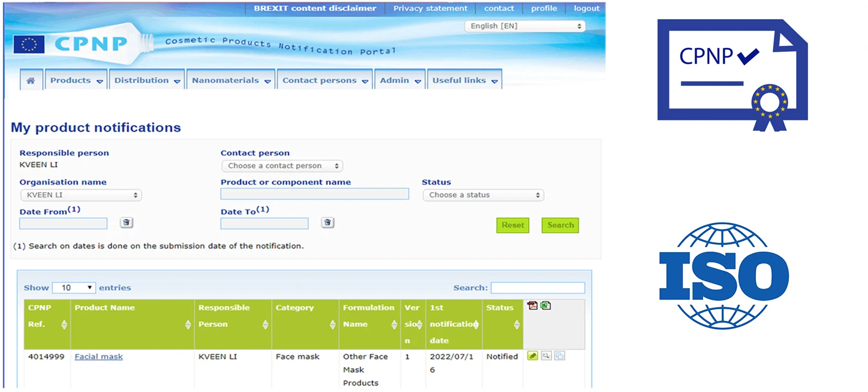
Task: Edit the Facial mask notification
Action: [532, 356]
